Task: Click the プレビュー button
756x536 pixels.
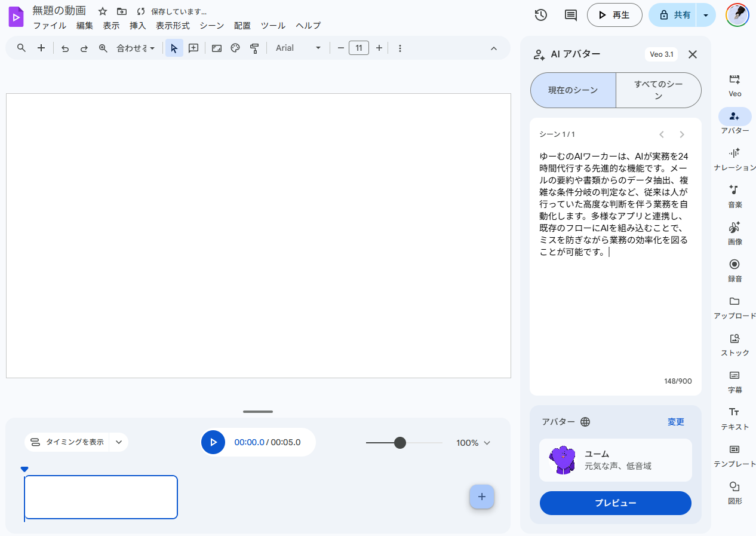Action: (616, 503)
